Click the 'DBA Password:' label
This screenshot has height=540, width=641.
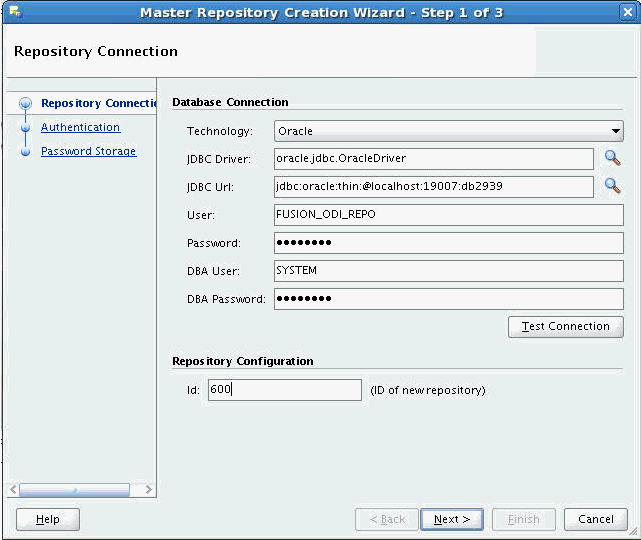pyautogui.click(x=226, y=299)
